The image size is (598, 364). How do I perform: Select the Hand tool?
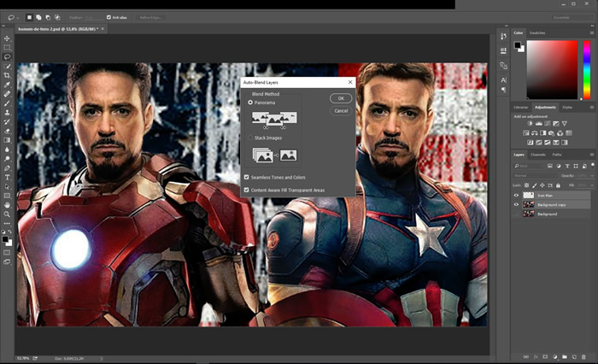[x=7, y=205]
